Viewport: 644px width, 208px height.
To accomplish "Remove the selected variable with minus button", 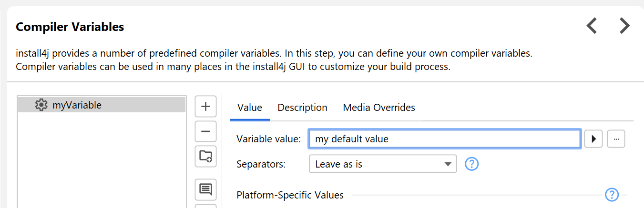I will (206, 131).
